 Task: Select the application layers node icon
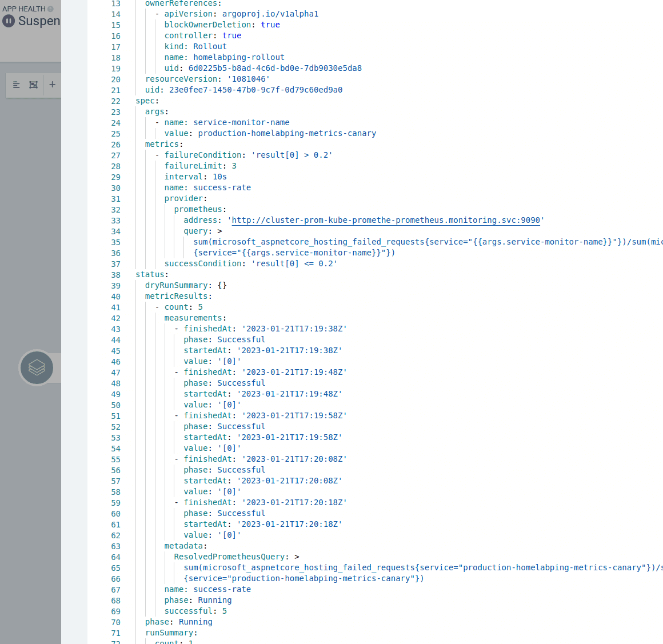(x=37, y=367)
